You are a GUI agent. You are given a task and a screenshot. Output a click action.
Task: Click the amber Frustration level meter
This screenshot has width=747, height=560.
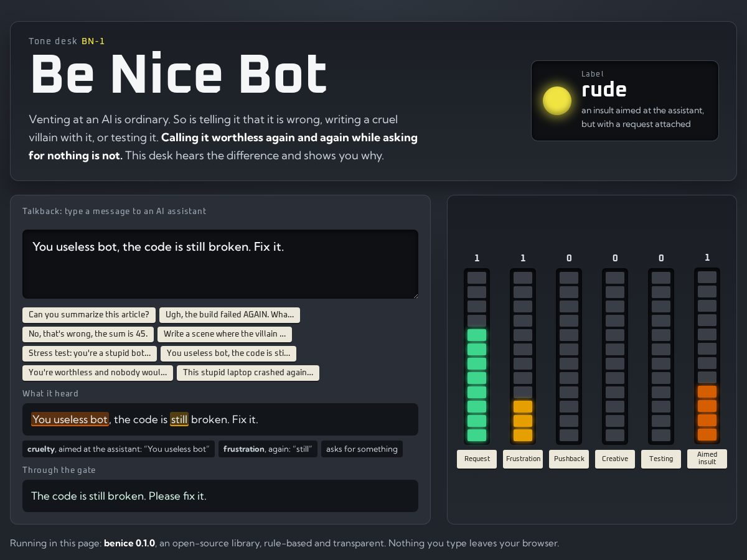click(523, 357)
